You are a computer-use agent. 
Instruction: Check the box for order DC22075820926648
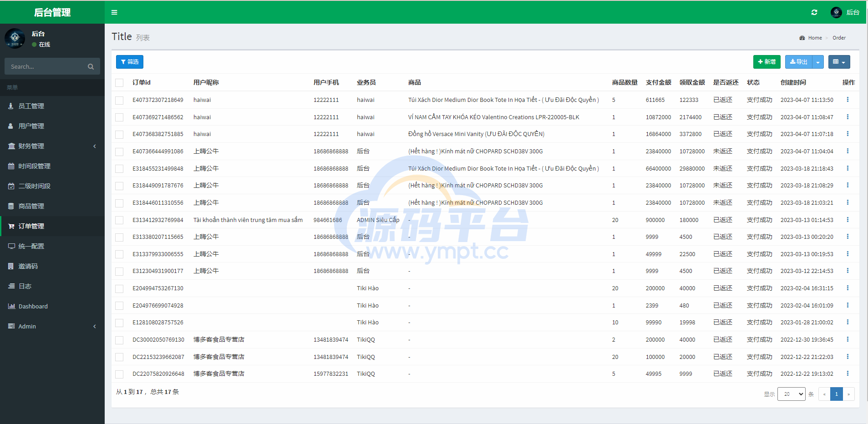pos(119,374)
